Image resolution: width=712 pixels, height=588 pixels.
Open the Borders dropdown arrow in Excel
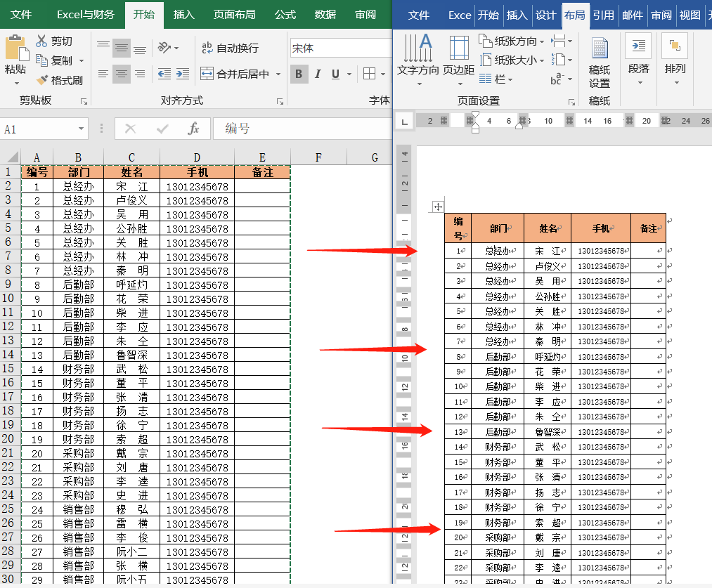383,74
